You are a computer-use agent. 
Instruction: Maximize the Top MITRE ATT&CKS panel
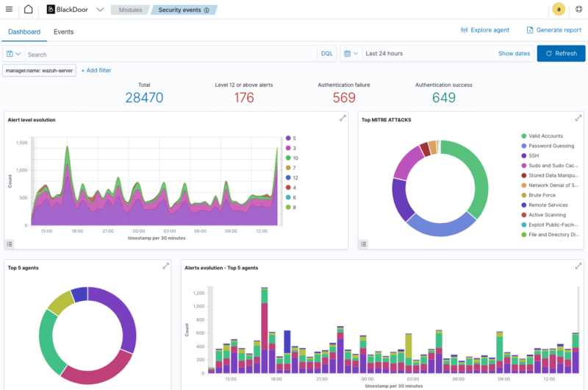pos(579,118)
